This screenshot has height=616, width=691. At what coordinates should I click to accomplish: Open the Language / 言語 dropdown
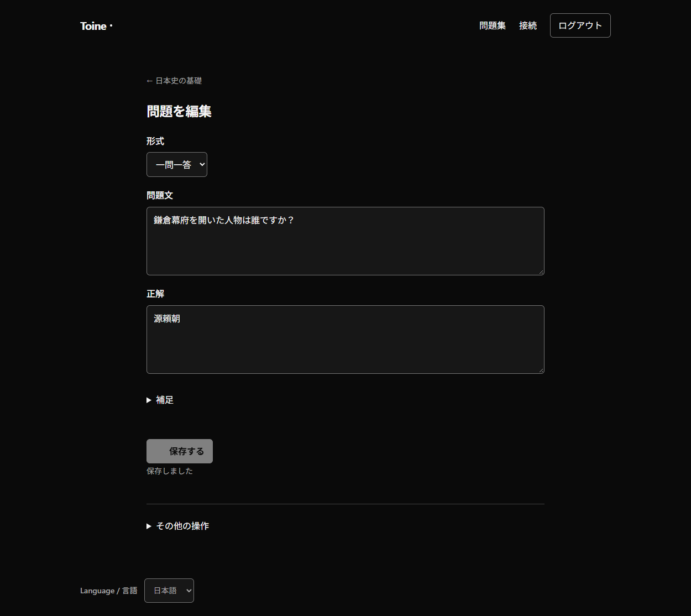[169, 591]
